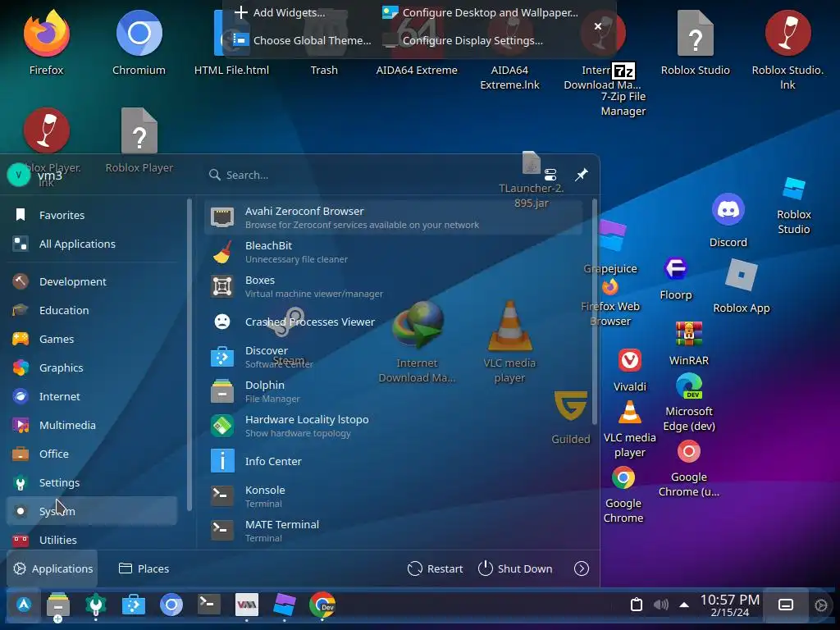The width and height of the screenshot is (840, 630).
Task: Click the Dolphin file manager taskbar icon
Action: [58, 605]
